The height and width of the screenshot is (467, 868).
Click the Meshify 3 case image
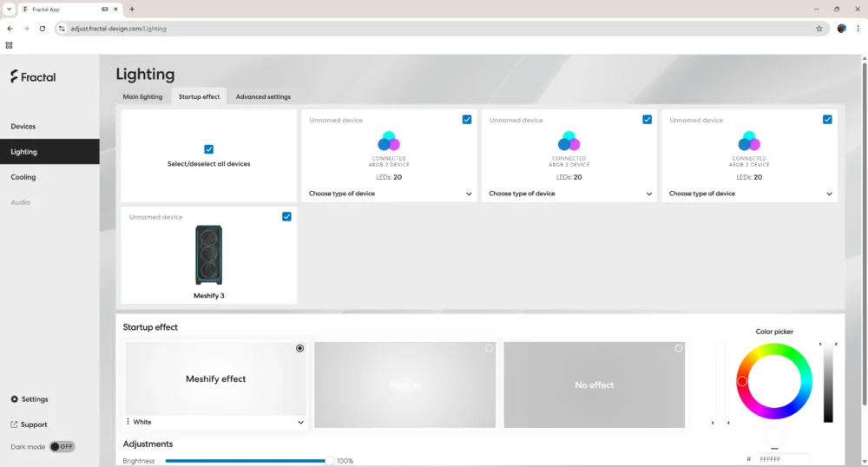pyautogui.click(x=208, y=254)
